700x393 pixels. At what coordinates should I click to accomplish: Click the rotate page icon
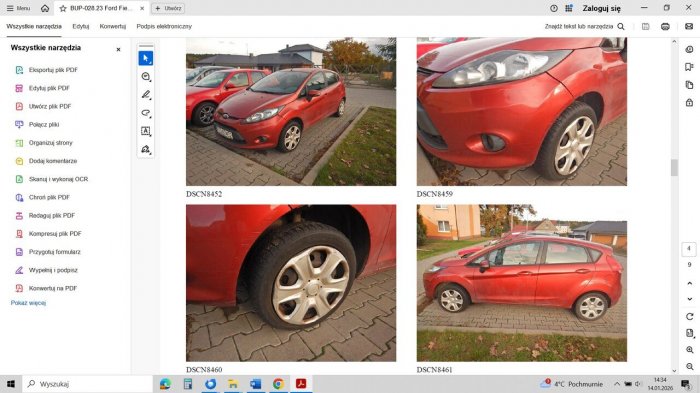(689, 317)
